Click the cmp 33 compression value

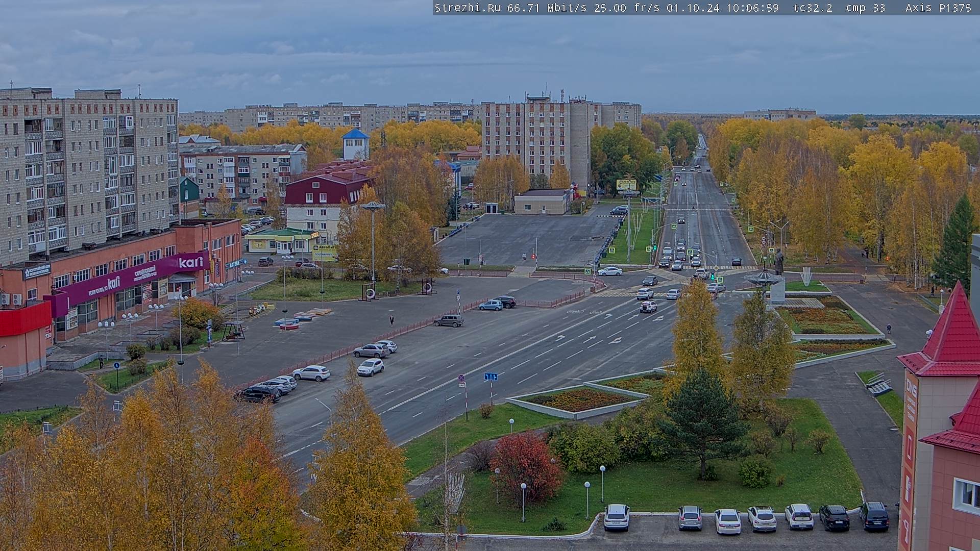click(x=865, y=8)
